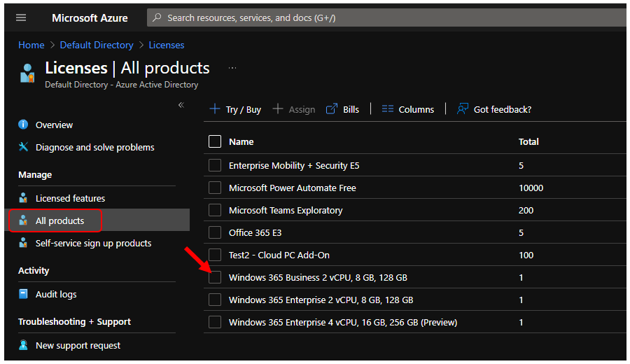Image resolution: width=630 pixels, height=364 pixels.
Task: Open Windows 365 Business 2 vCPU product
Action: click(x=318, y=278)
